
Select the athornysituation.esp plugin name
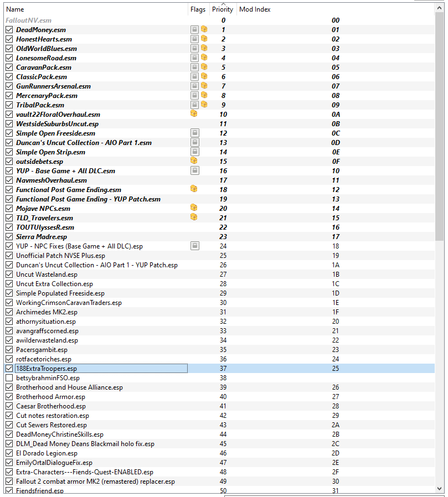[x=46, y=322]
